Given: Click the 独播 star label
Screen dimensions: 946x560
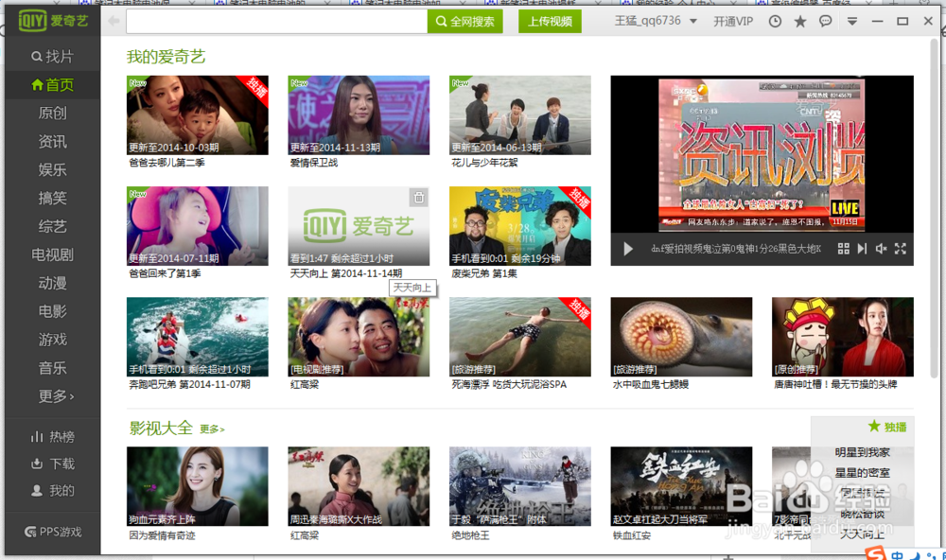Looking at the screenshot, I should [x=887, y=427].
